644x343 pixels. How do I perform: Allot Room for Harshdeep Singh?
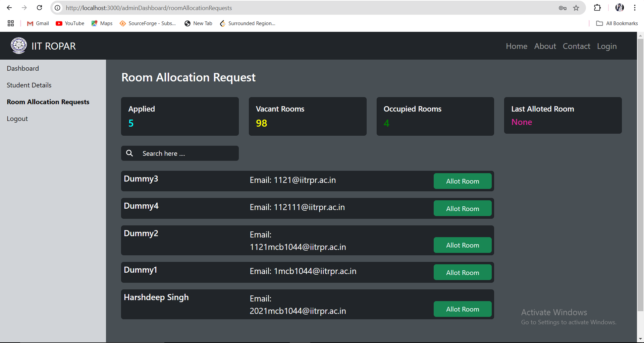[x=463, y=309]
